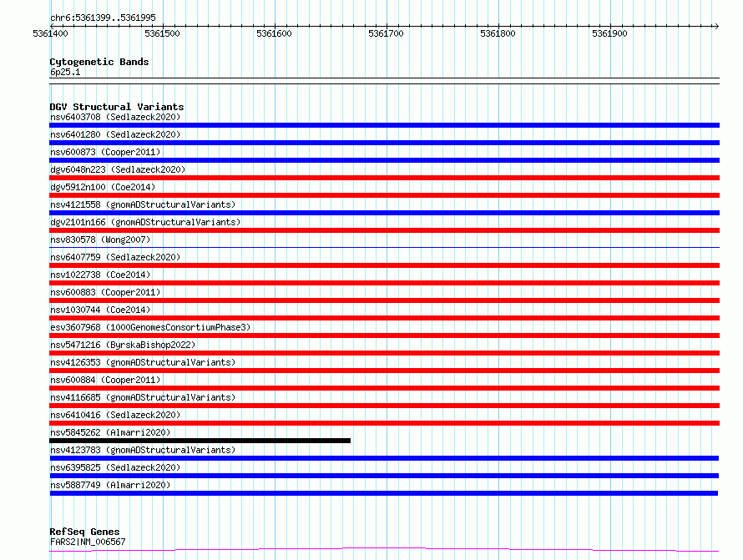Select the red bar under nsv600883
Screen dimensions: 743x560
click(384, 300)
